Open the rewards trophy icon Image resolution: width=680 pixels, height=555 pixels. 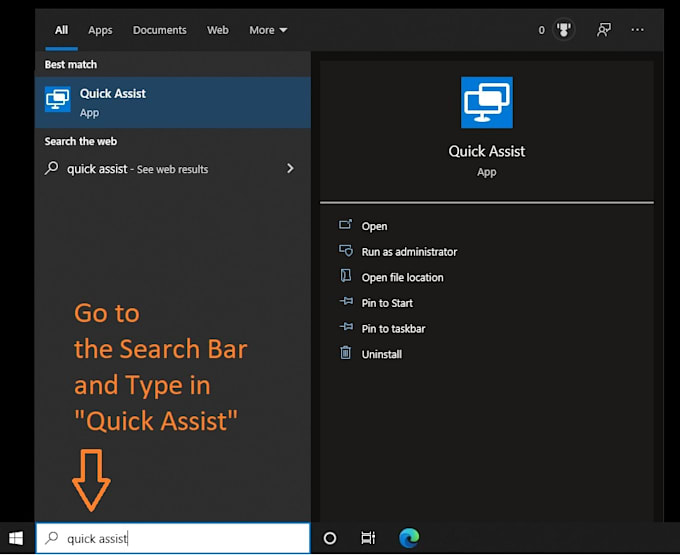(x=564, y=29)
